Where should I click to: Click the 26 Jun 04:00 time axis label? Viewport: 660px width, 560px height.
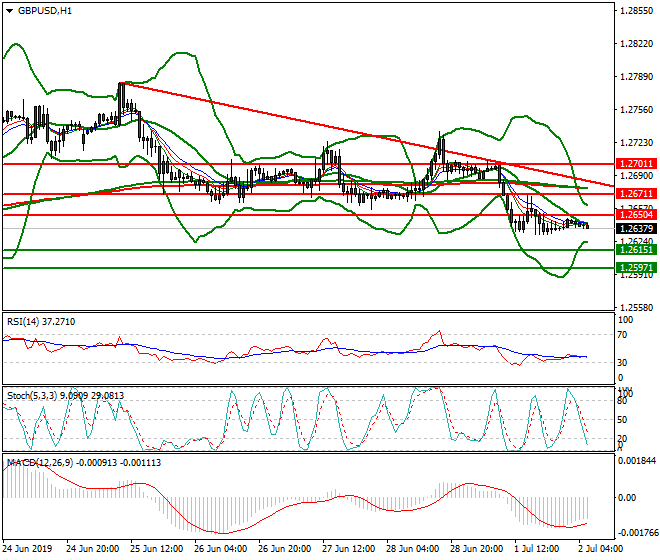point(221,549)
